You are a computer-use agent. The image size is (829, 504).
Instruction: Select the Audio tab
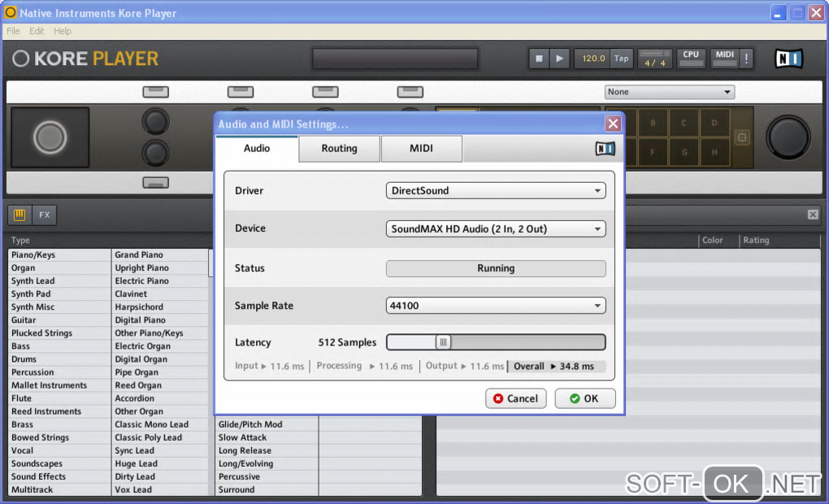point(257,149)
